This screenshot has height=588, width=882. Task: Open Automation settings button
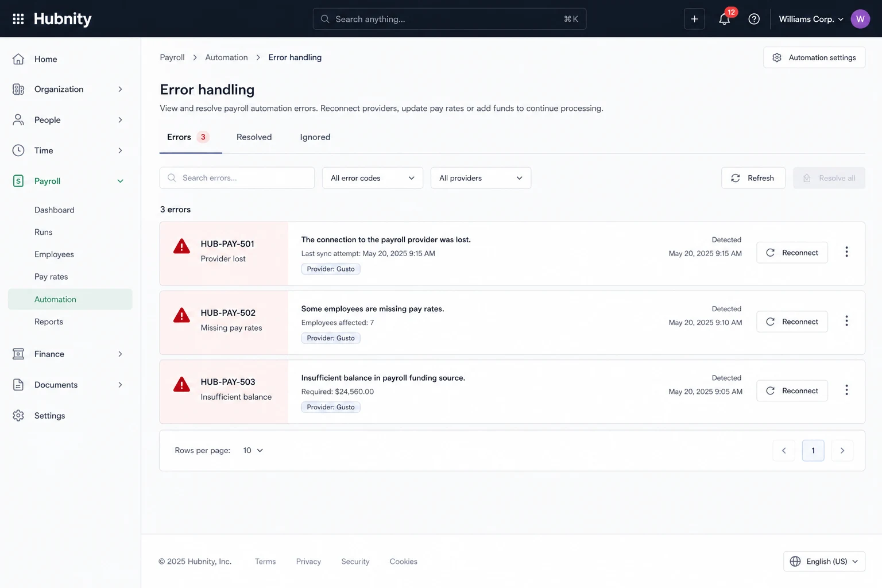[814, 57]
